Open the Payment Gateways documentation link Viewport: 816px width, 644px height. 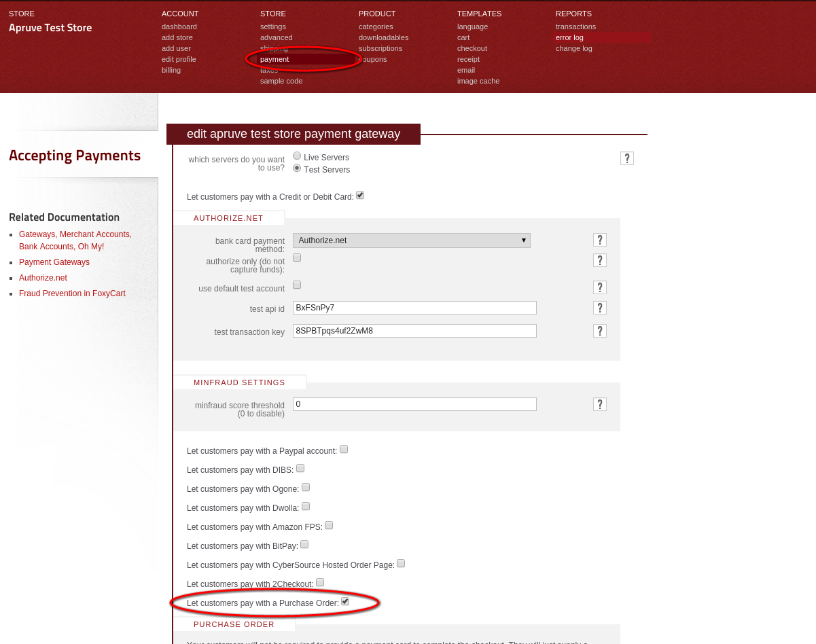[x=54, y=262]
